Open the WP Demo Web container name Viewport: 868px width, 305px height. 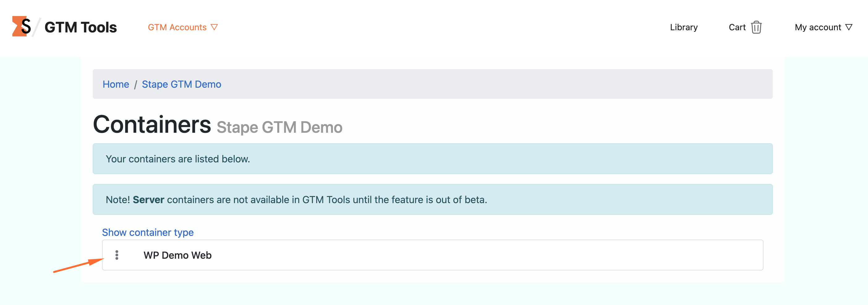coord(177,255)
